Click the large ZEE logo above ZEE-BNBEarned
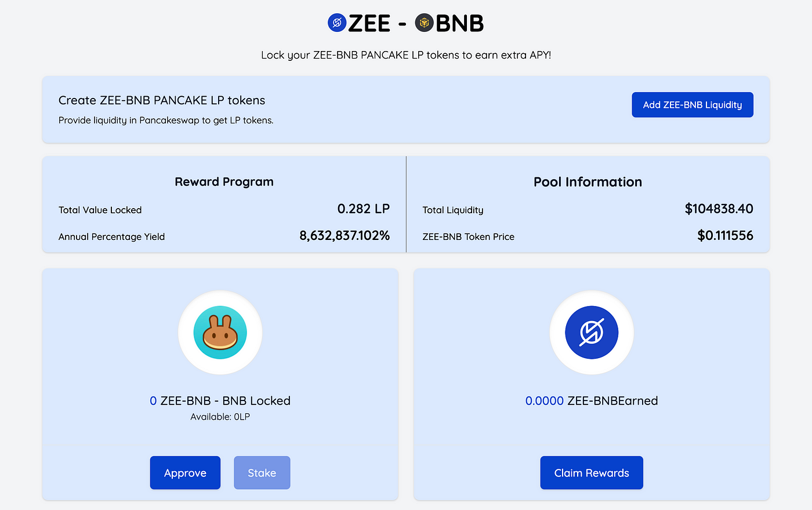Screen dimensions: 812x510 [x=592, y=333]
